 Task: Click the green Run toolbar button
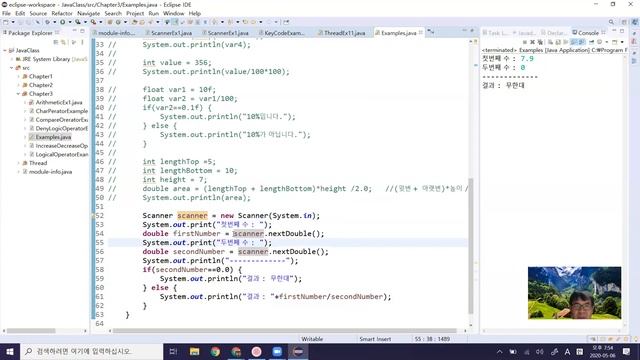coord(62,22)
